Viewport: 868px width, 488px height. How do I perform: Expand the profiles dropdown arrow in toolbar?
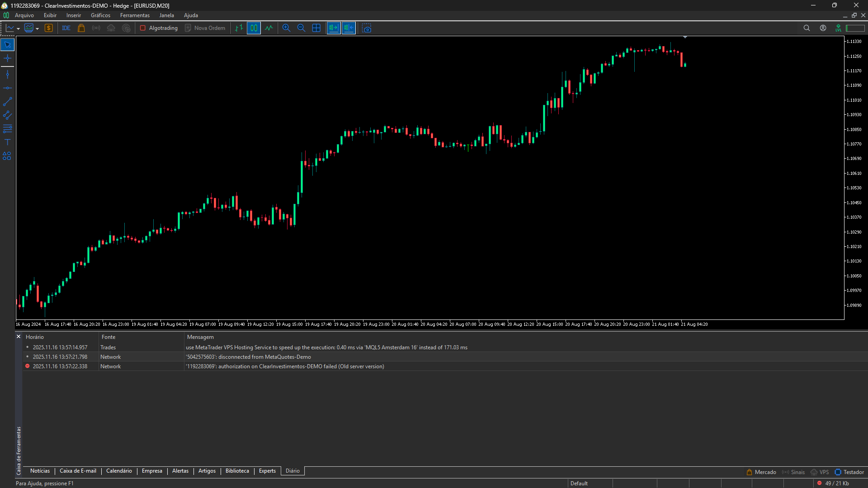click(x=37, y=28)
